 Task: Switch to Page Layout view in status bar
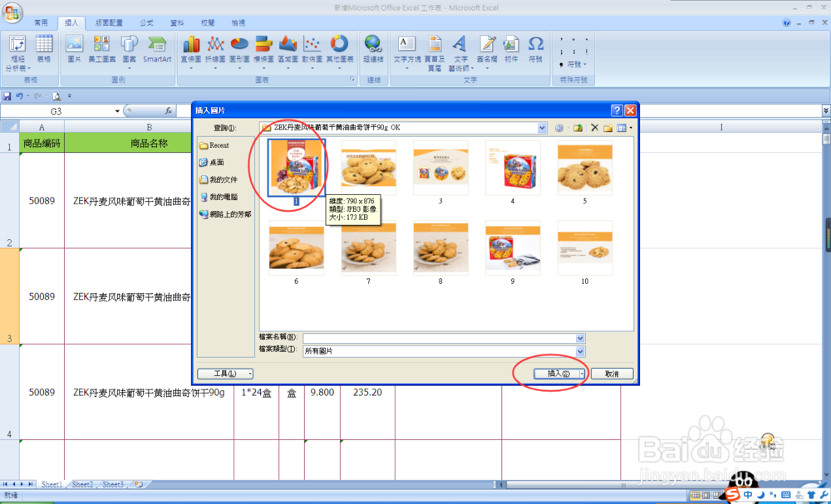(x=707, y=496)
